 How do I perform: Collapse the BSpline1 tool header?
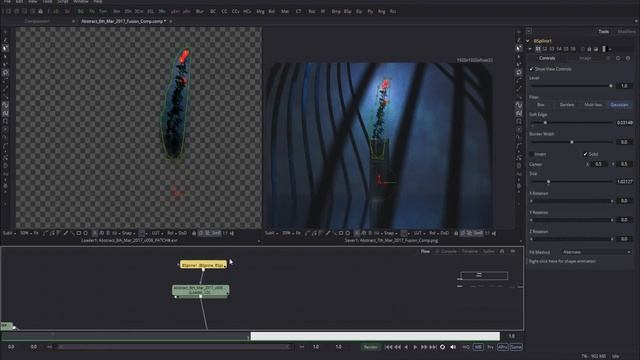click(528, 41)
